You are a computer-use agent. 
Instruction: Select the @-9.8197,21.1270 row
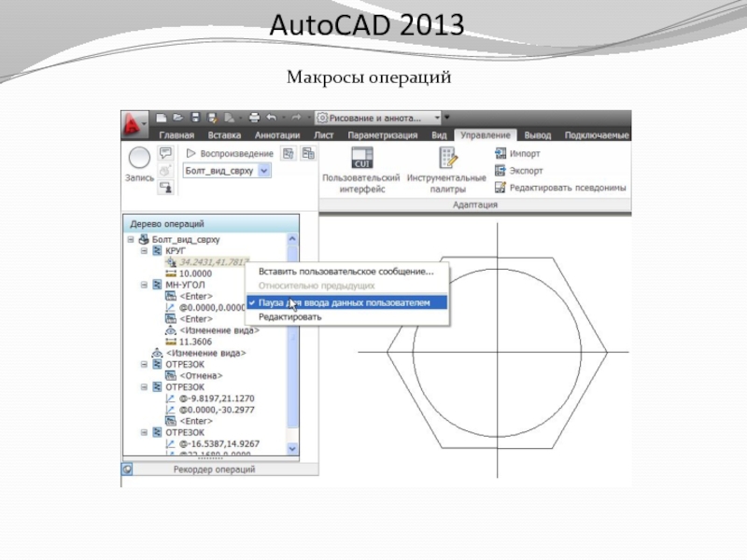tap(217, 399)
